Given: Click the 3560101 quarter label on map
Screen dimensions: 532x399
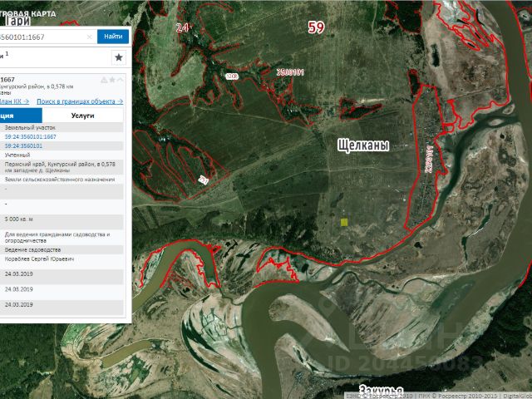Looking at the screenshot, I should point(290,73).
